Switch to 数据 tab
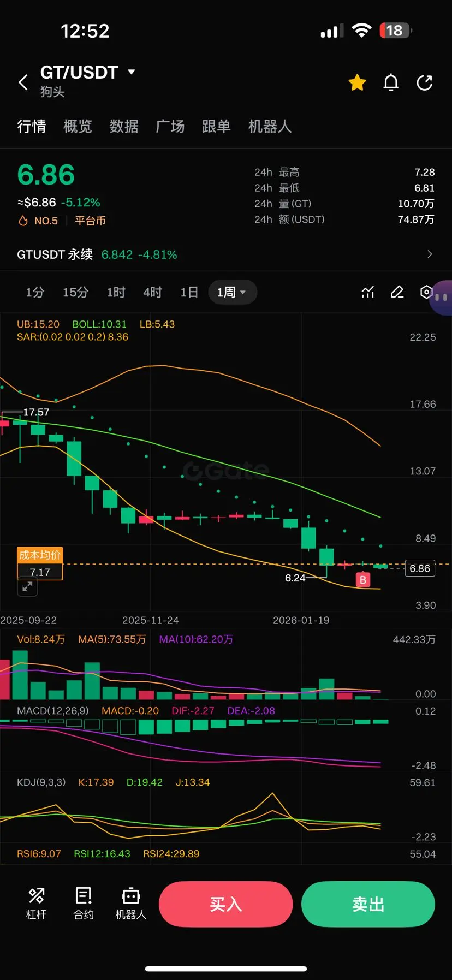The width and height of the screenshot is (452, 980). click(124, 127)
